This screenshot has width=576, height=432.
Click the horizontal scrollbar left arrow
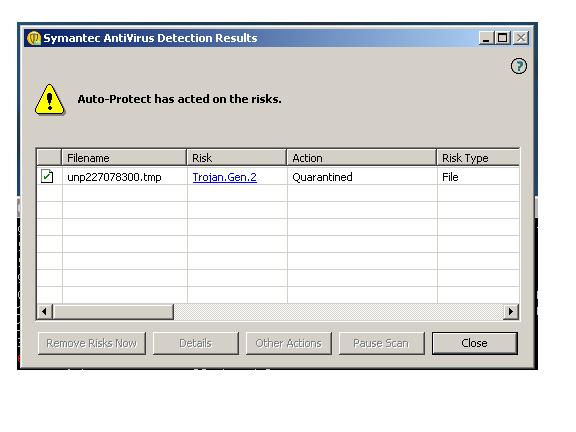pos(44,312)
